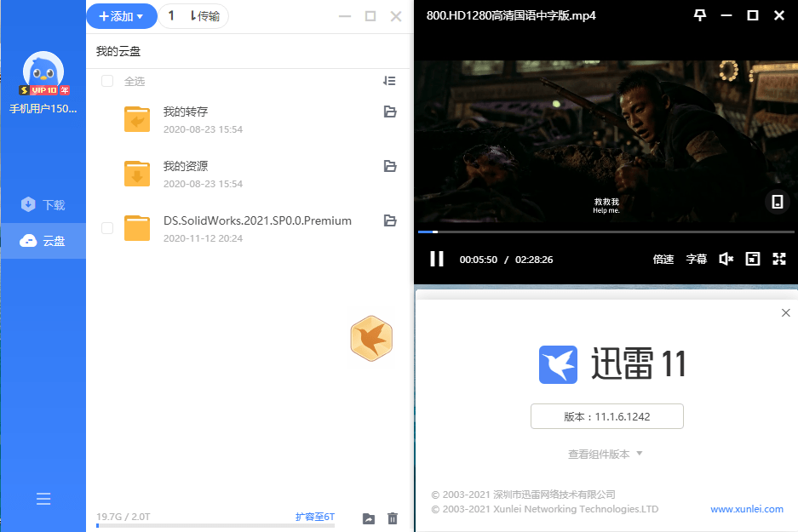Click the folder icon beside storage bar
798x532 pixels.
coord(369,518)
